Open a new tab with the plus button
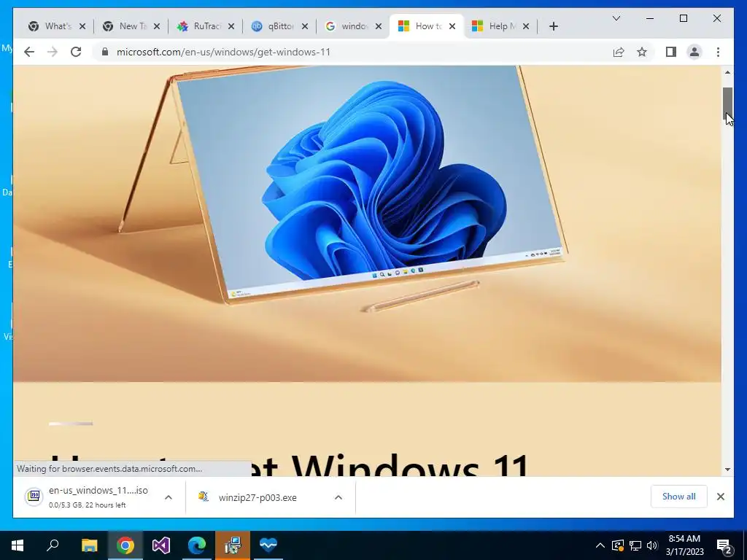 [x=553, y=26]
